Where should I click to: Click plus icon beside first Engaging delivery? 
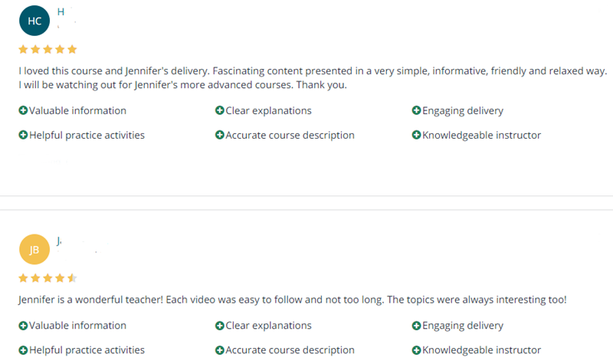click(416, 110)
